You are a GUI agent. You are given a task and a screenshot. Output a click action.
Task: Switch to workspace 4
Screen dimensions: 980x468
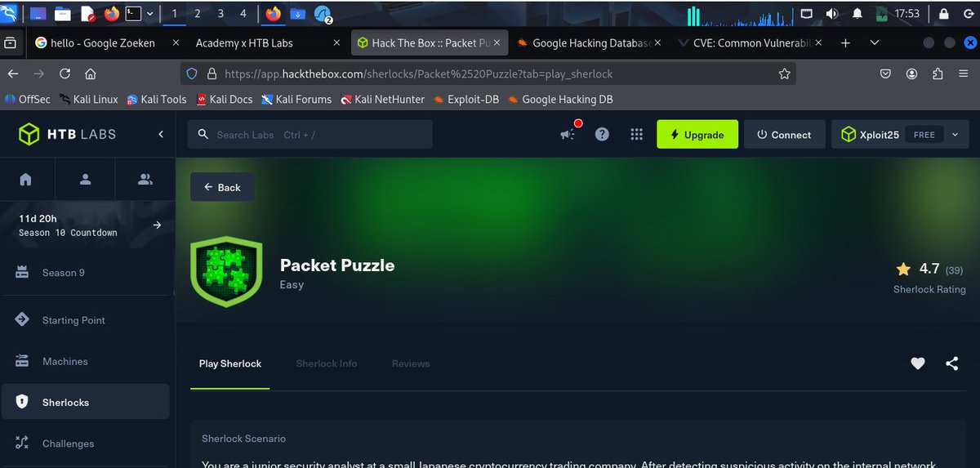(x=243, y=13)
